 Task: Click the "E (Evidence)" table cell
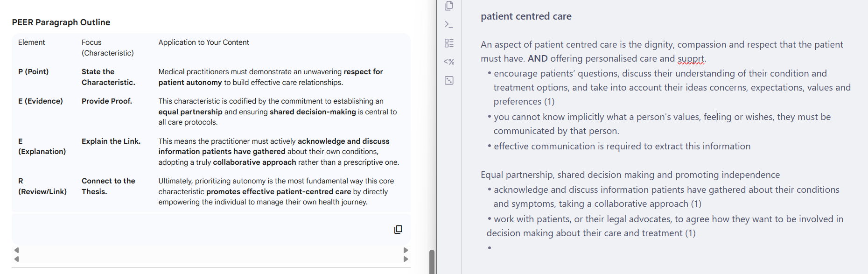pyautogui.click(x=41, y=101)
